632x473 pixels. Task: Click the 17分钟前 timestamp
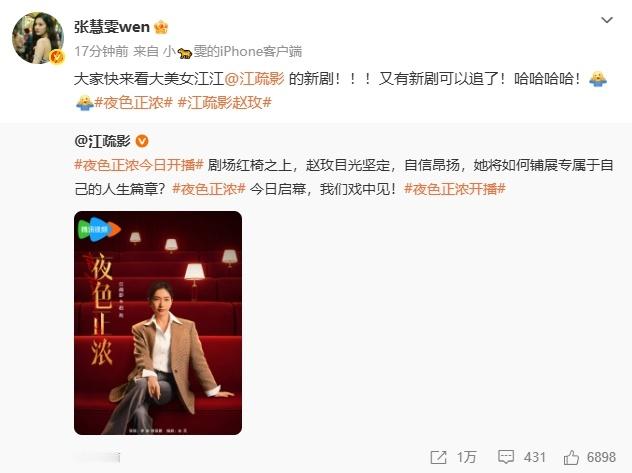click(101, 52)
